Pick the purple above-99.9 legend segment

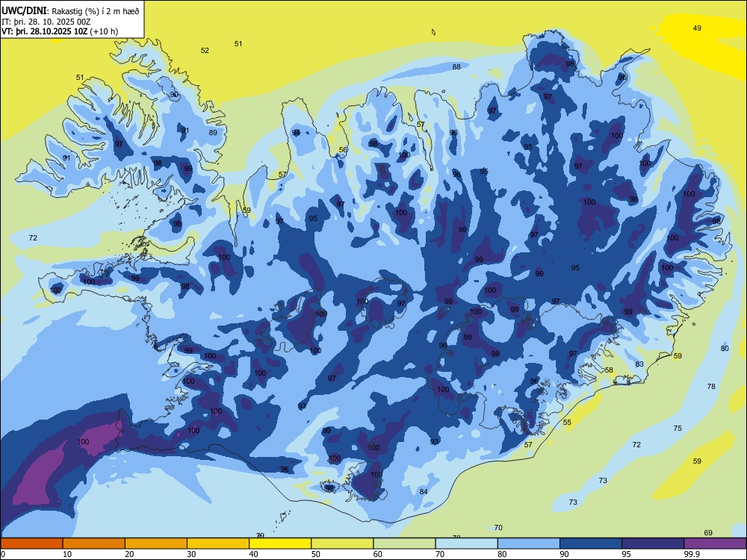(x=715, y=544)
